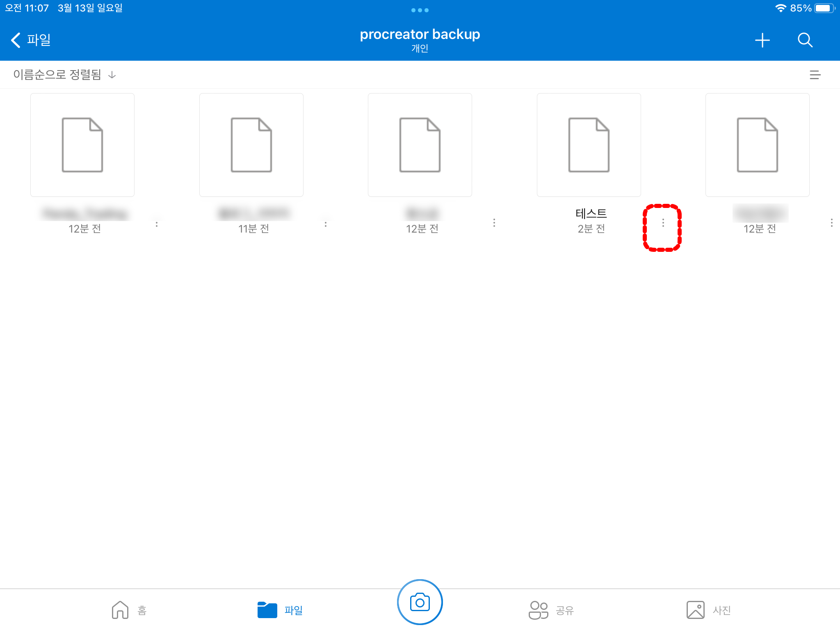Image resolution: width=840 pixels, height=630 pixels.
Task: Tap the folder icon in the bottom bar
Action: [267, 610]
